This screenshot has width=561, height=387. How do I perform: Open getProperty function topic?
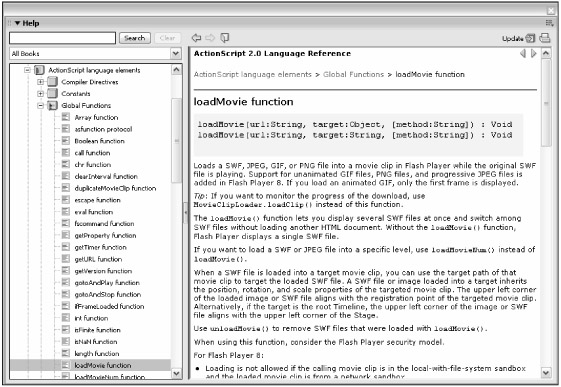(105, 235)
